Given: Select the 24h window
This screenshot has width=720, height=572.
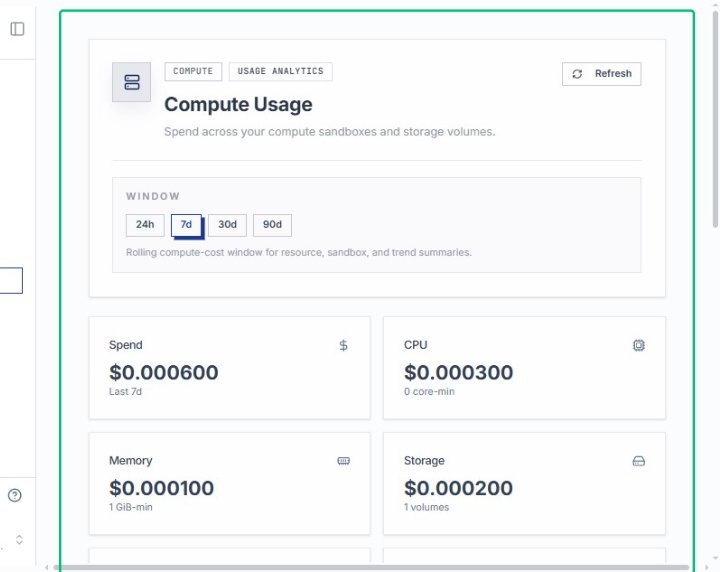Looking at the screenshot, I should point(145,225).
